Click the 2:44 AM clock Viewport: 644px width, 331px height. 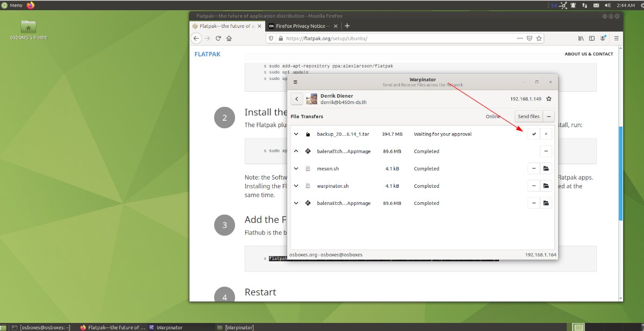click(x=626, y=5)
